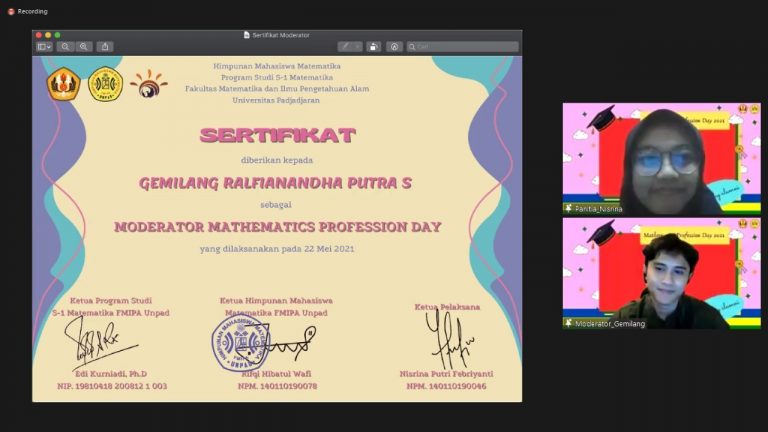Viewport: 768px width, 432px height.
Task: Click the green full-screen window button
Action: (57, 35)
